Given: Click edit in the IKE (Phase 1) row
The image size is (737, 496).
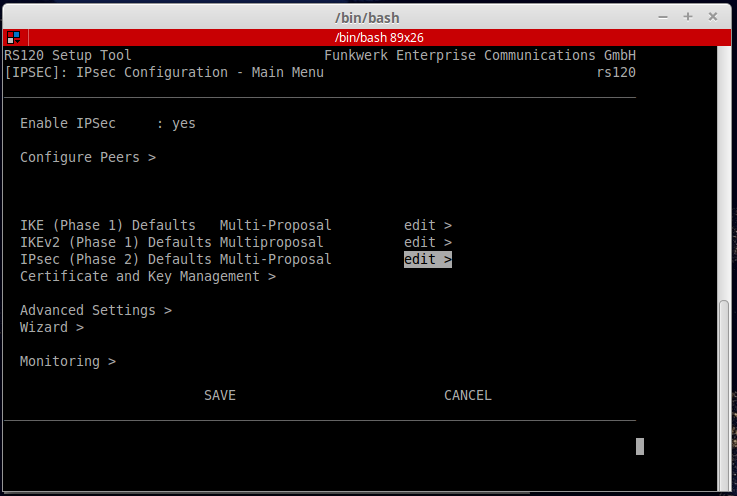Looking at the screenshot, I should point(428,226).
